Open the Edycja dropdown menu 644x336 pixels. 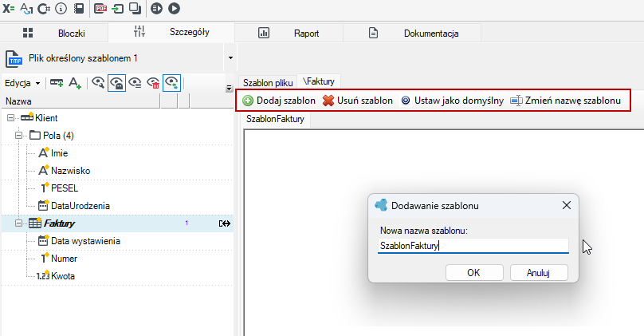22,83
